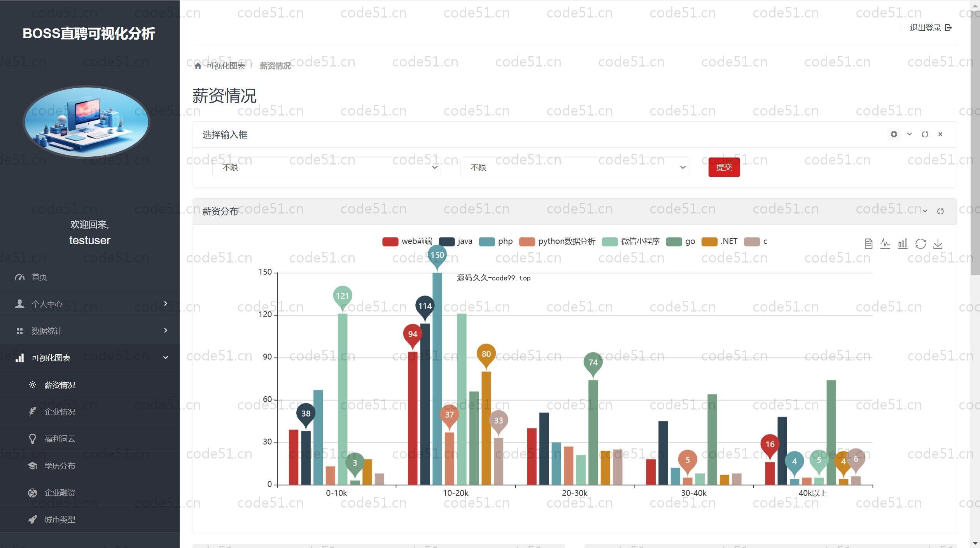Open 企业融资 menu item
Viewport: 980px width, 548px height.
pyautogui.click(x=90, y=493)
